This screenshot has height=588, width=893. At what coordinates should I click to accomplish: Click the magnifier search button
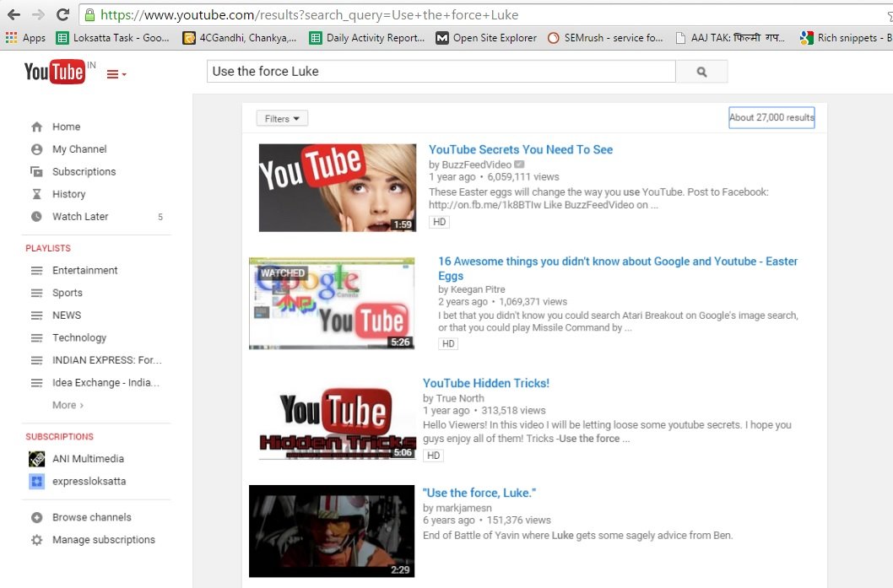(701, 72)
